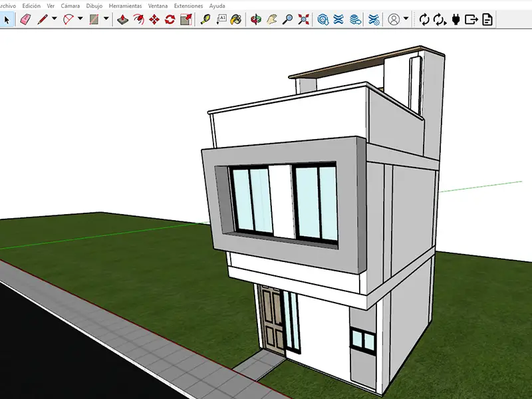Select the Paint Bucket tool
Viewport: 532px width, 399px height.
point(236,19)
